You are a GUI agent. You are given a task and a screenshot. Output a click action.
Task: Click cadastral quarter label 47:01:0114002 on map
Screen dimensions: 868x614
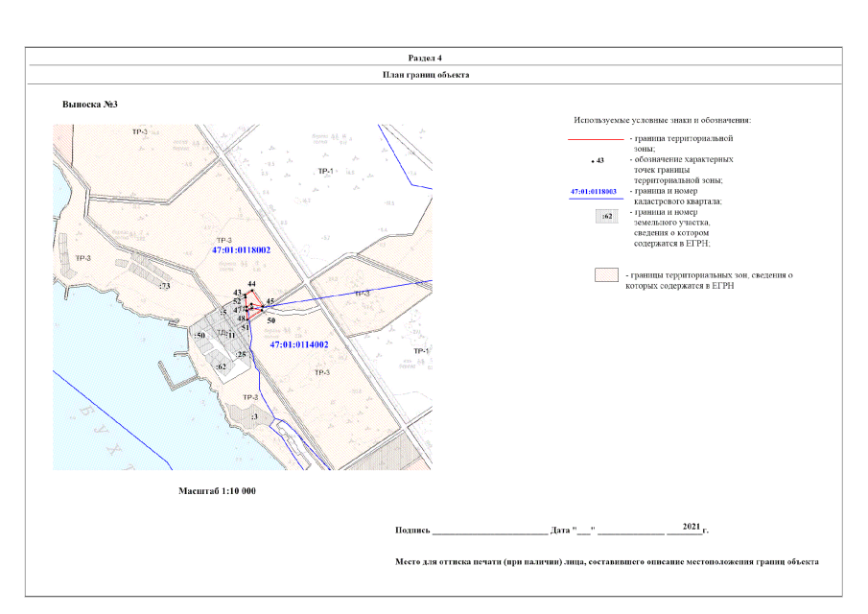coord(299,343)
